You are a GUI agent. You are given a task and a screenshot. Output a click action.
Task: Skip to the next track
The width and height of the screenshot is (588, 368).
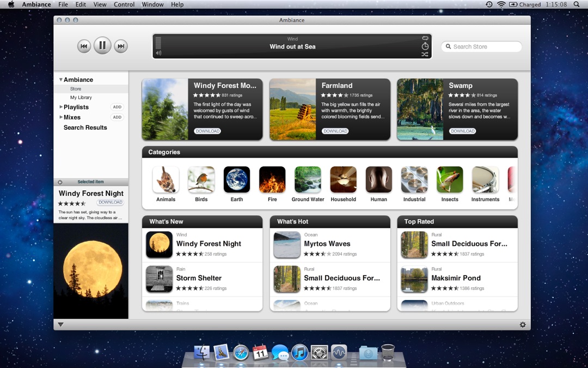click(121, 46)
